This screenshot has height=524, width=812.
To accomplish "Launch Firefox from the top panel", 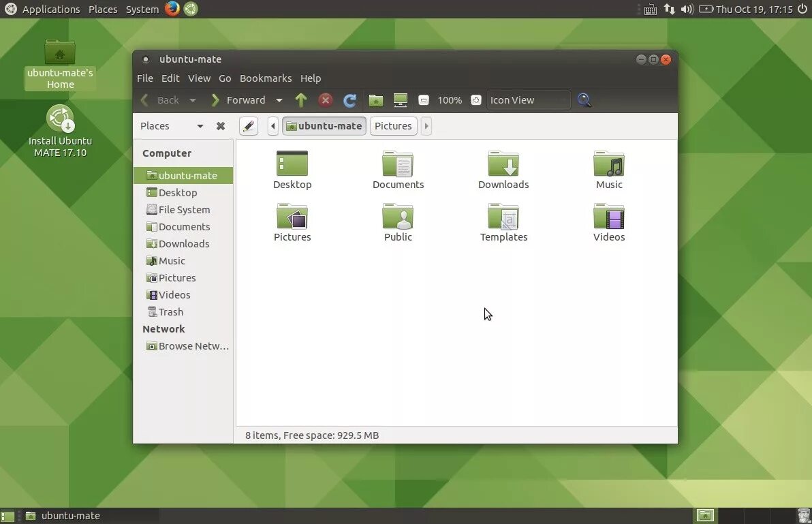I will click(172, 9).
